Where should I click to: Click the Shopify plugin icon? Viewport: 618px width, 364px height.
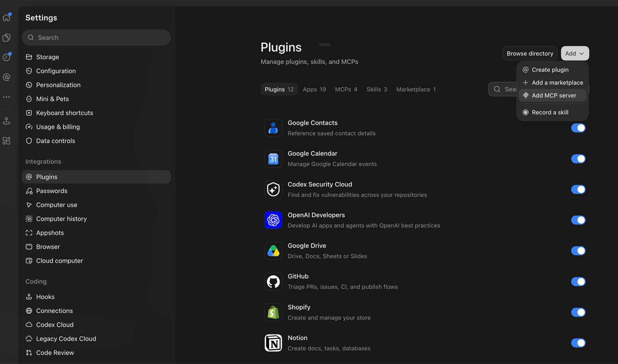(273, 312)
